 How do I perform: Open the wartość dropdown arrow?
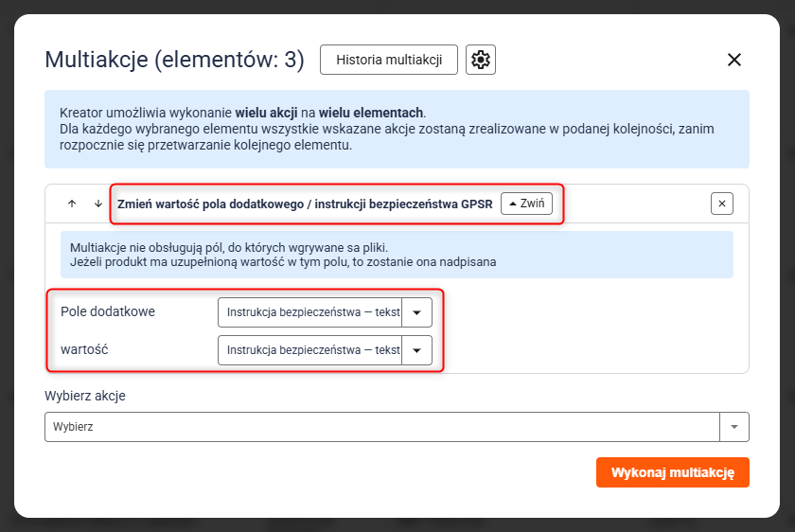pyautogui.click(x=417, y=350)
